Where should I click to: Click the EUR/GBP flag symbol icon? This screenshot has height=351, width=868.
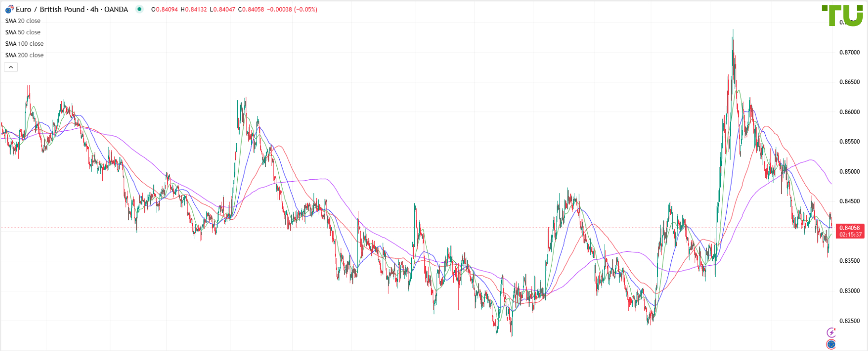click(x=9, y=9)
